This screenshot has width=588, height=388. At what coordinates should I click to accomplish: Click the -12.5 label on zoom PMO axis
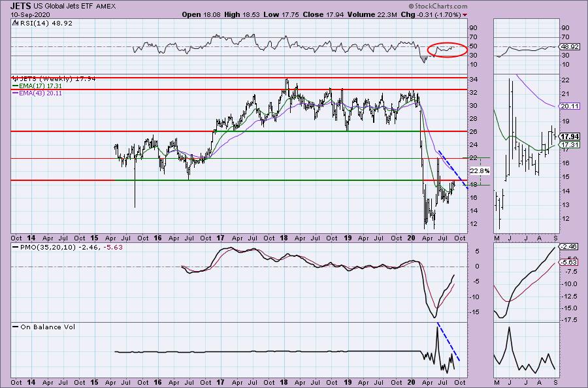click(x=569, y=296)
